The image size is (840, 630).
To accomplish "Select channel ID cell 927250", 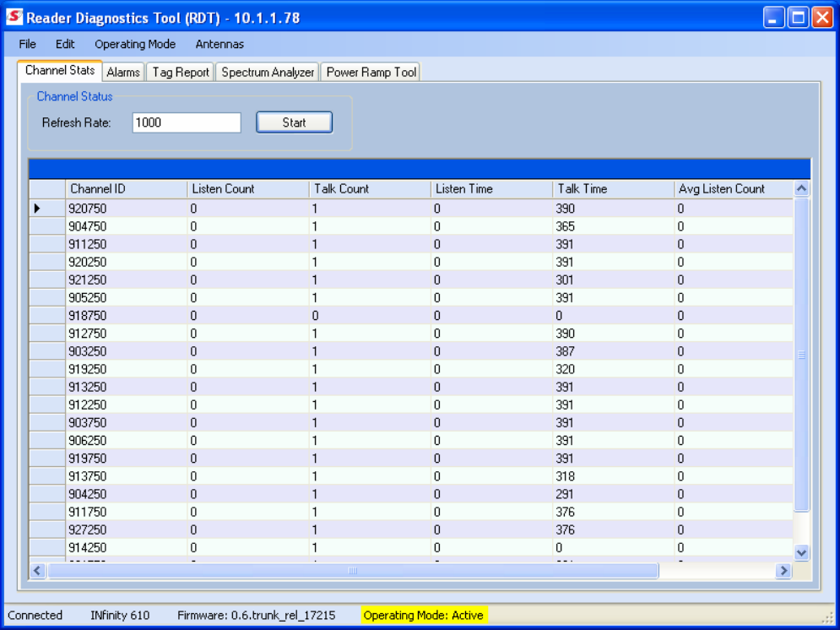I will click(127, 530).
